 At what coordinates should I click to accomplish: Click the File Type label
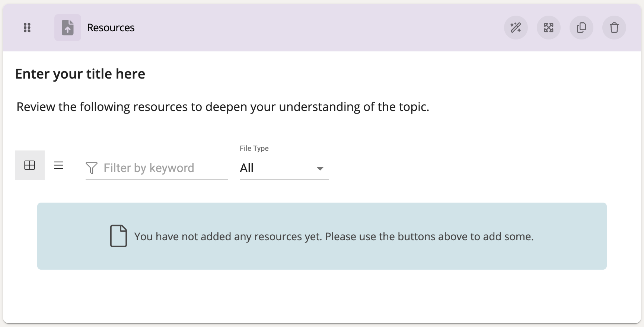coord(254,148)
